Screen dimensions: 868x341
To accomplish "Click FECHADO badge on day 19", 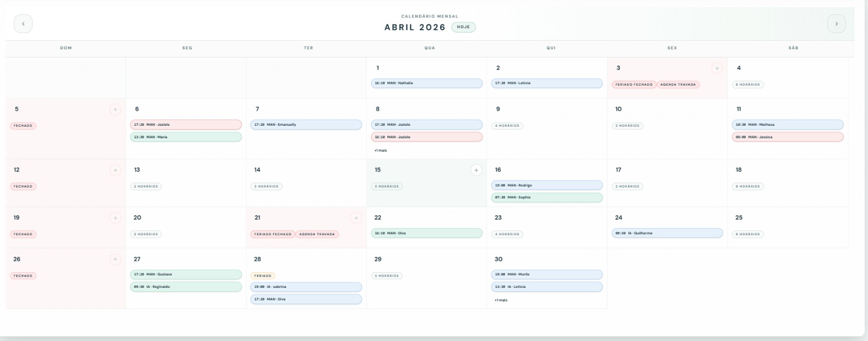I will tap(23, 234).
